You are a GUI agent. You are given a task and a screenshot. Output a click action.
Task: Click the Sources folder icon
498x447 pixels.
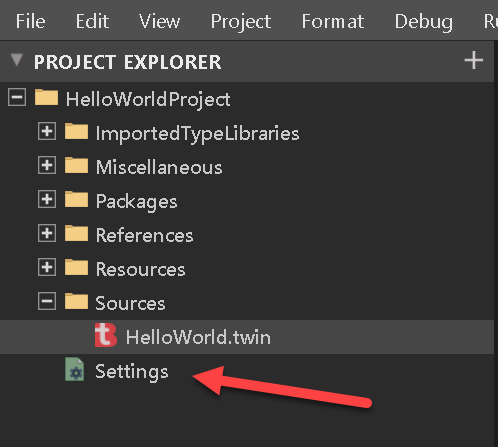point(76,301)
